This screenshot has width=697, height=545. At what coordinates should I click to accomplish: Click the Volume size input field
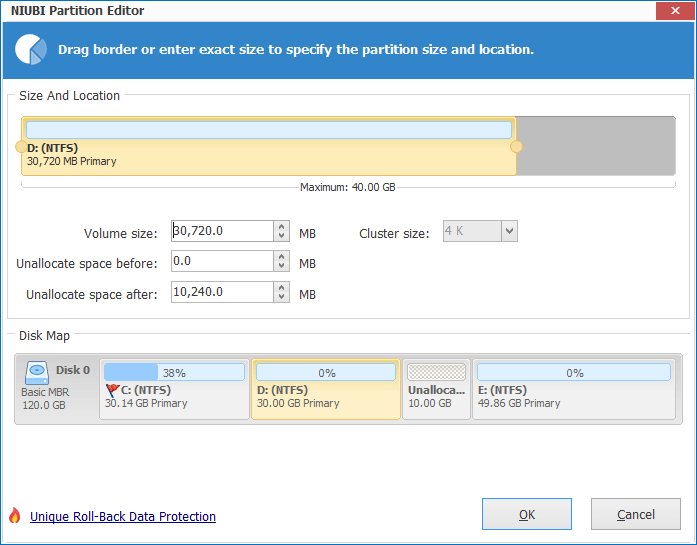point(222,231)
